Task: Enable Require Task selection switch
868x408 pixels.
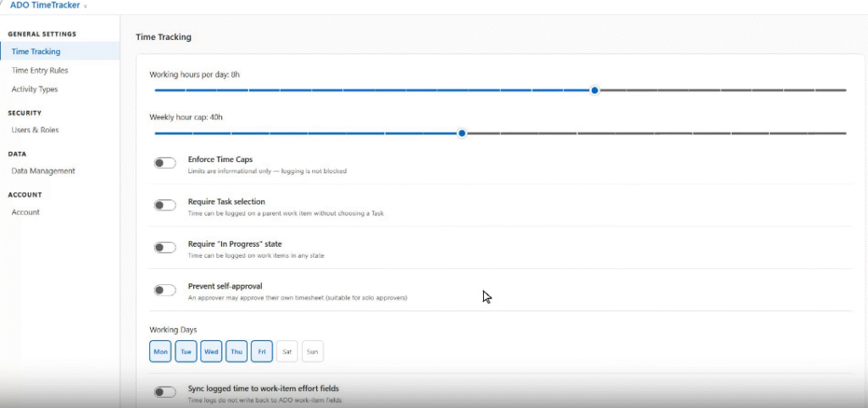Action: pyautogui.click(x=165, y=205)
